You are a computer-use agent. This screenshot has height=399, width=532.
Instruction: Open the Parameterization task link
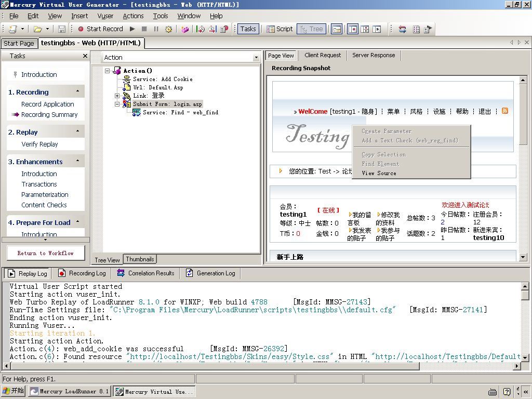coord(45,195)
